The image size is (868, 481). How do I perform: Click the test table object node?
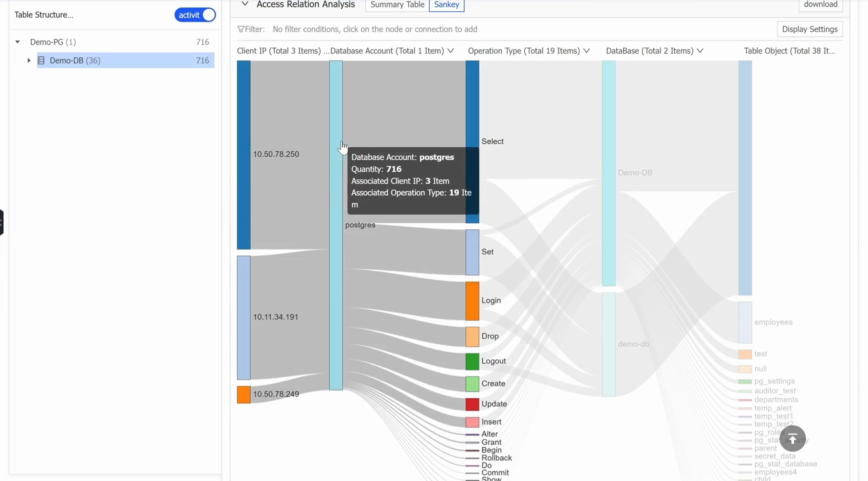point(745,354)
